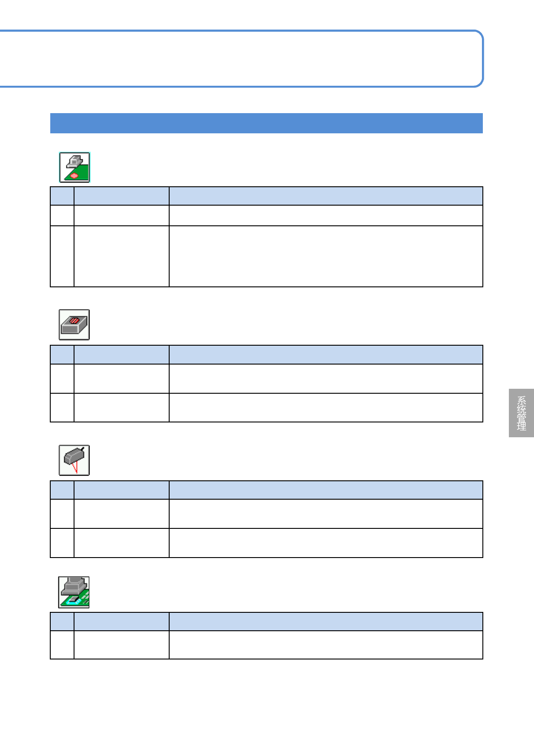Click the solid blue section heading bar
The width and height of the screenshot is (534, 756).
[266, 123]
